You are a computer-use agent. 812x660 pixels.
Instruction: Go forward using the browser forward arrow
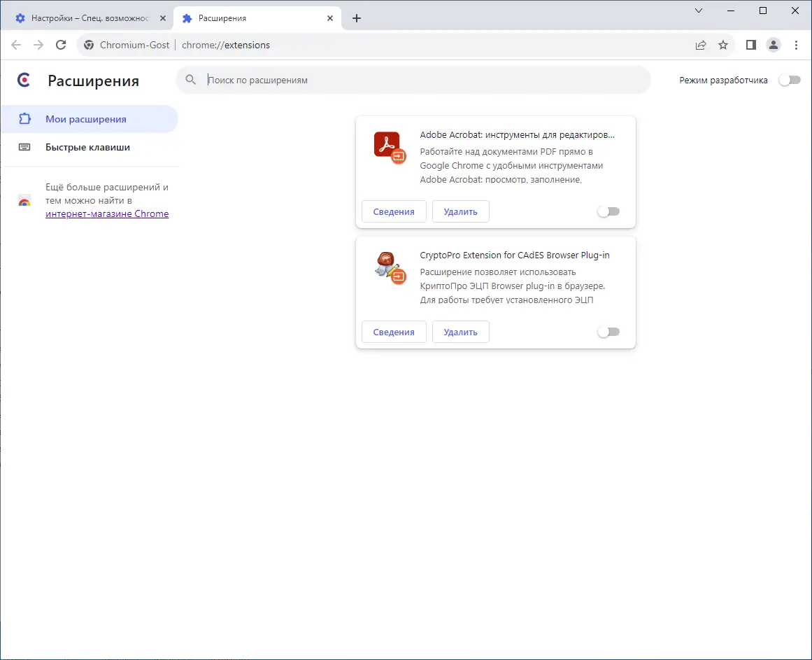click(38, 45)
